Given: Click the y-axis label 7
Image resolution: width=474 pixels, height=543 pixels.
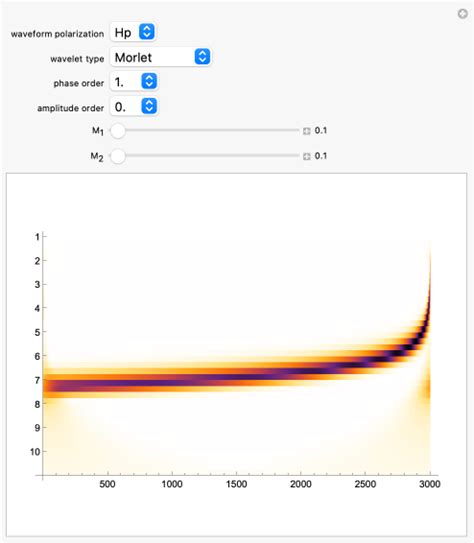Looking at the screenshot, I should tap(37, 380).
